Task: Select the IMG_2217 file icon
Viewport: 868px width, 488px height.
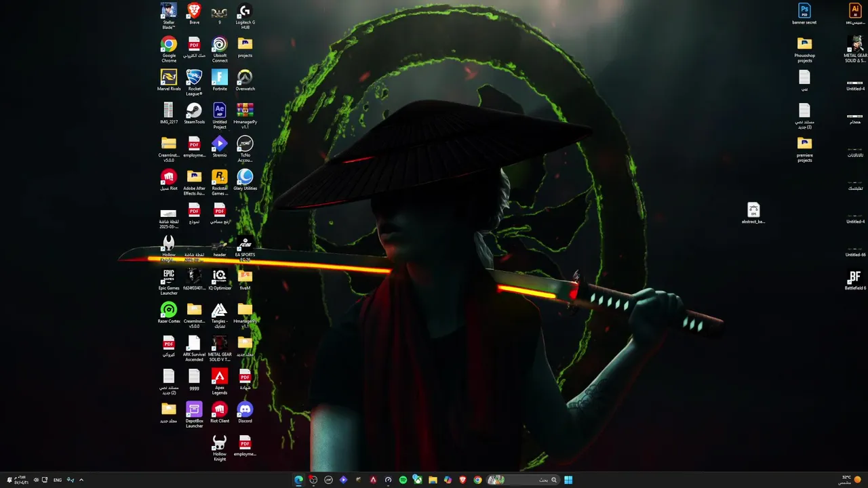Action: coord(169,113)
